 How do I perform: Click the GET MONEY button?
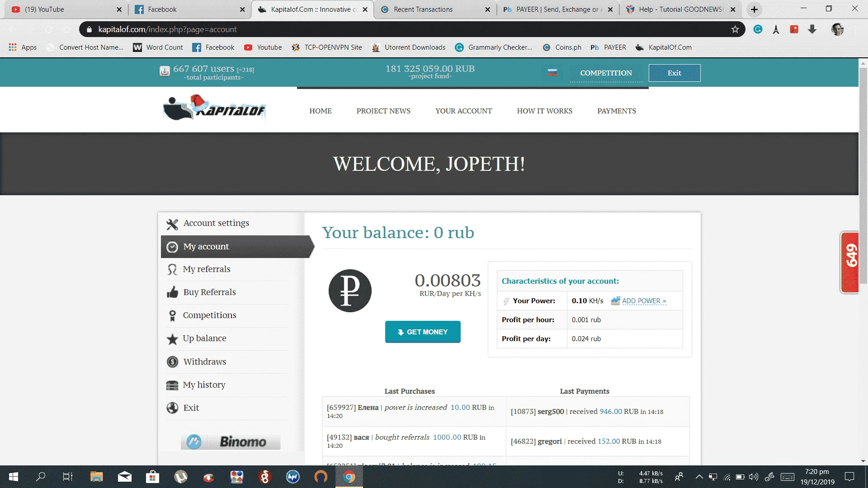point(423,332)
